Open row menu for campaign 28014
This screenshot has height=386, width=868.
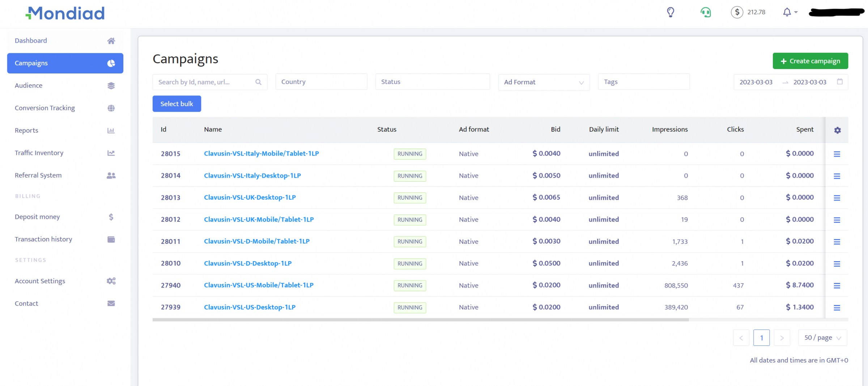coord(837,176)
